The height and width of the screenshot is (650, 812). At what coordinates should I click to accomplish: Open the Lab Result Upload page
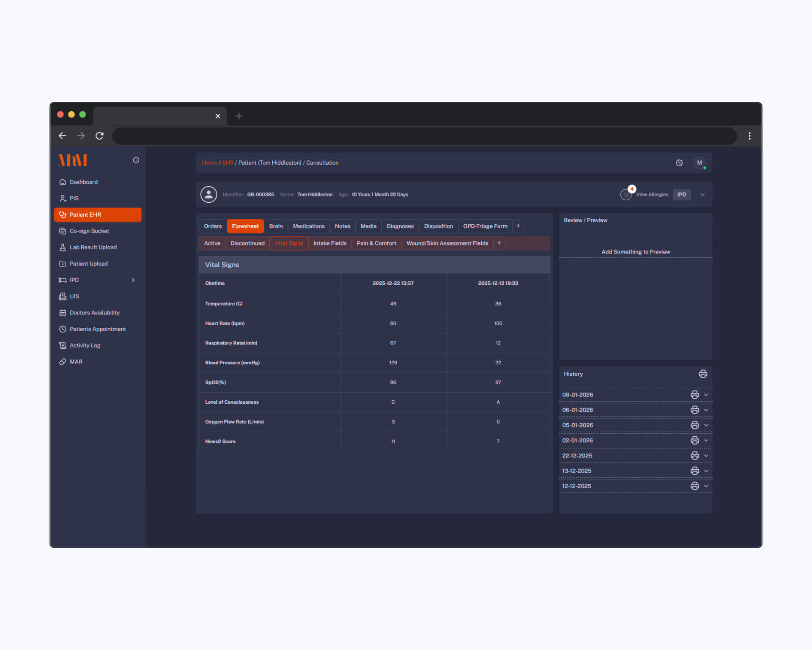(93, 248)
